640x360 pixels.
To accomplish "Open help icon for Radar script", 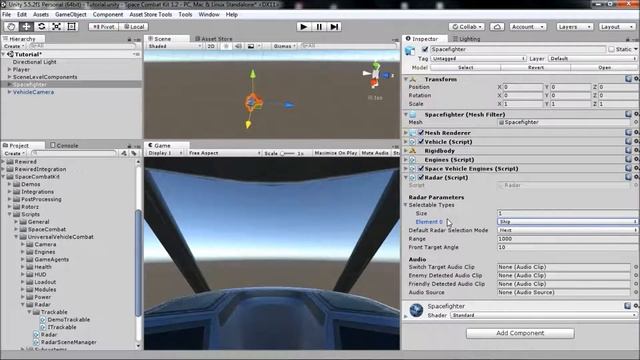I will click(x=628, y=177).
